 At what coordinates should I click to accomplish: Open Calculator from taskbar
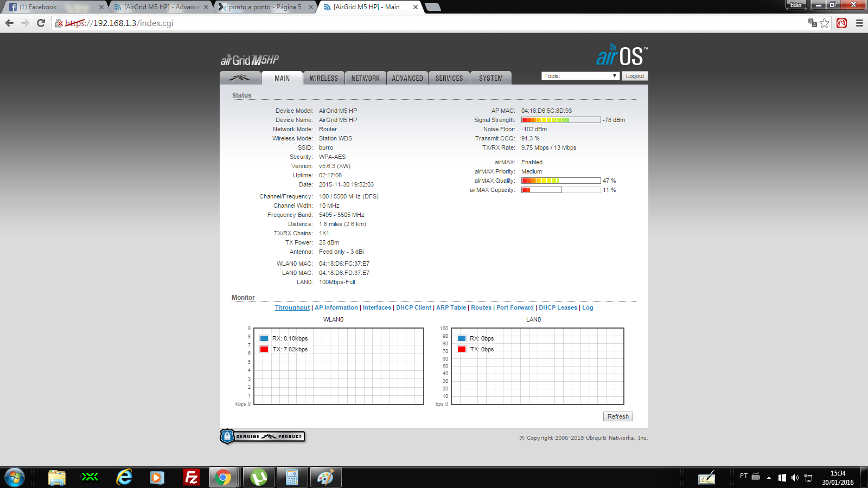[x=292, y=478]
